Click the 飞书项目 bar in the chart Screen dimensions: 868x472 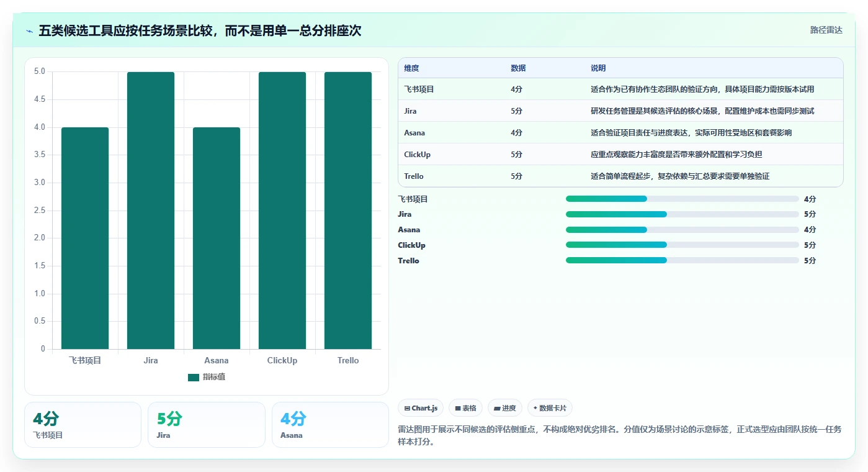(85, 238)
